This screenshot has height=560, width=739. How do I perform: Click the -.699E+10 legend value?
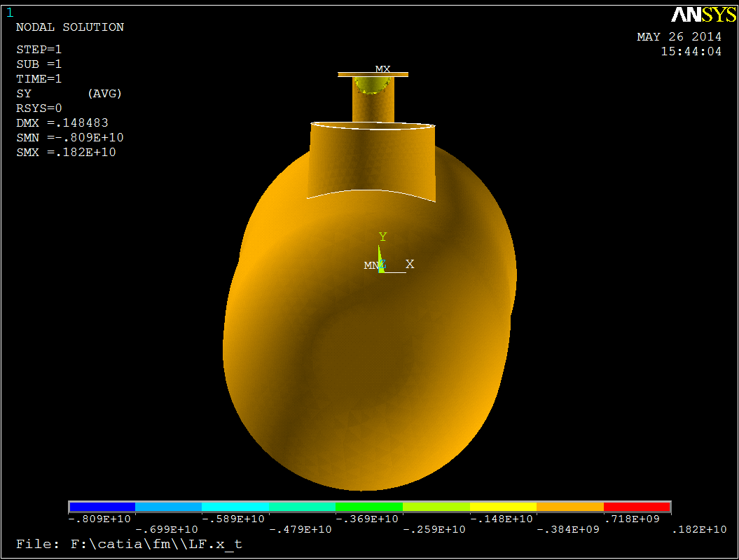coord(167,530)
